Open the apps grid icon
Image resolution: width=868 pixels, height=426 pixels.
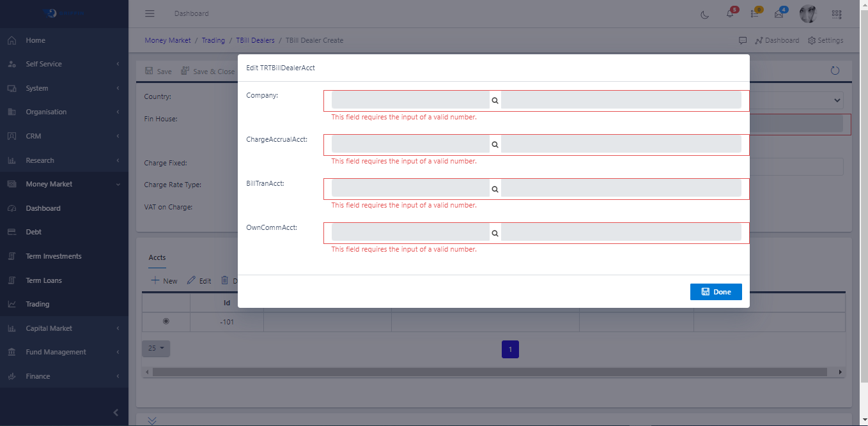tap(837, 14)
